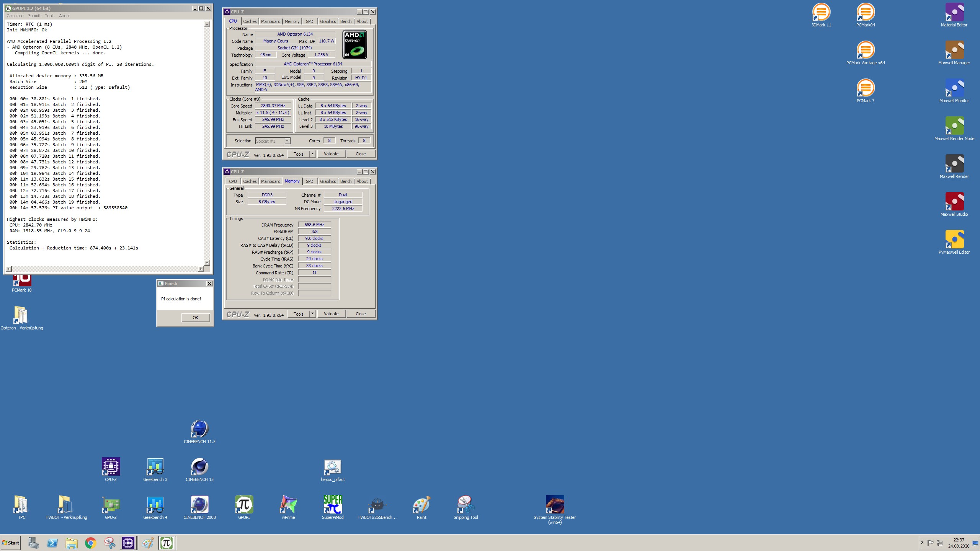This screenshot has height=551, width=980.
Task: Open HWBOT - Verknüpfung folder shortcut
Action: tap(66, 507)
